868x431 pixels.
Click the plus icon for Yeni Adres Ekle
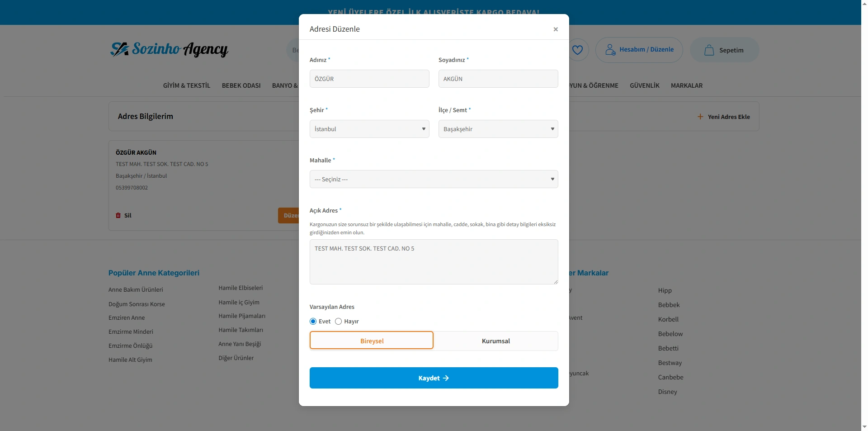(x=700, y=117)
